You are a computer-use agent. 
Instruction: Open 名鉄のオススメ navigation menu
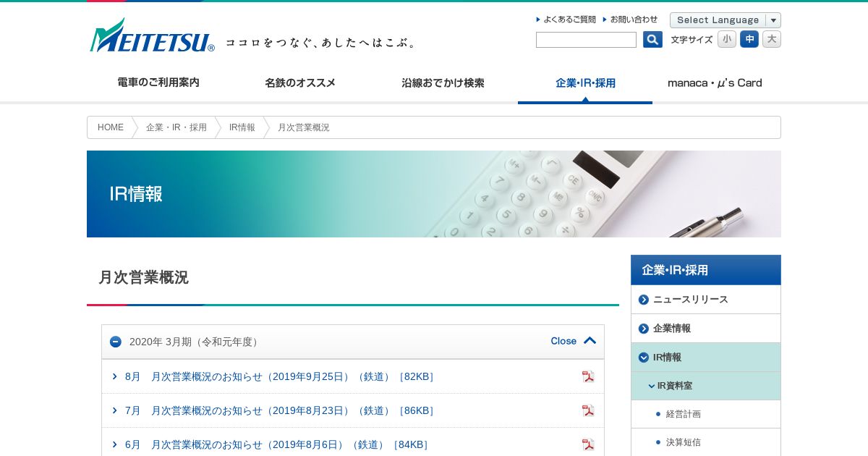300,83
